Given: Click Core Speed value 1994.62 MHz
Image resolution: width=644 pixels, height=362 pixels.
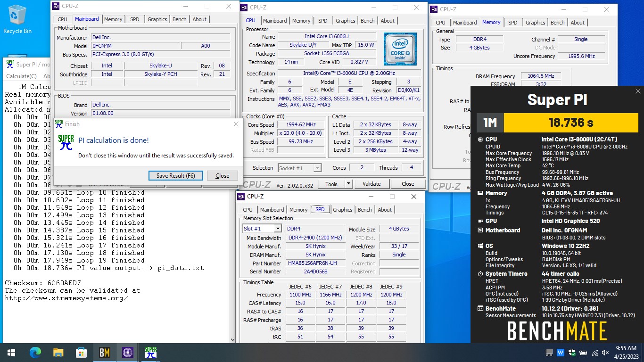Looking at the screenshot, I should tap(300, 125).
